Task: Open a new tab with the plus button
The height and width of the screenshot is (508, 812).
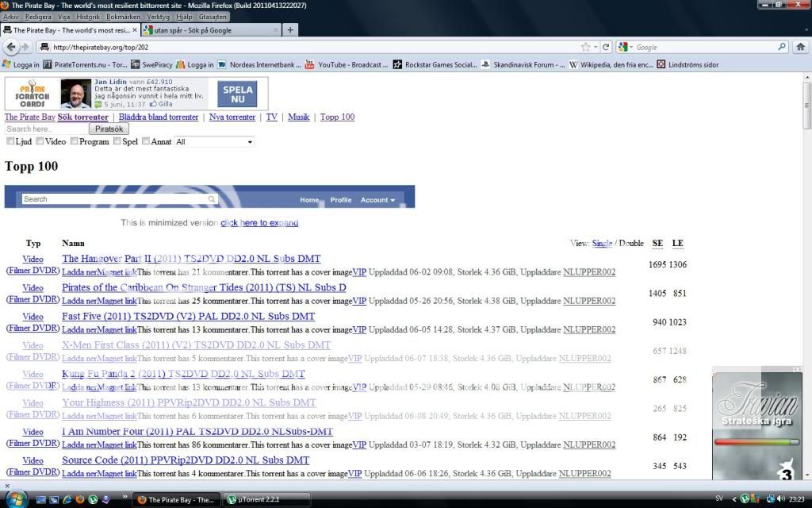Action: (290, 30)
